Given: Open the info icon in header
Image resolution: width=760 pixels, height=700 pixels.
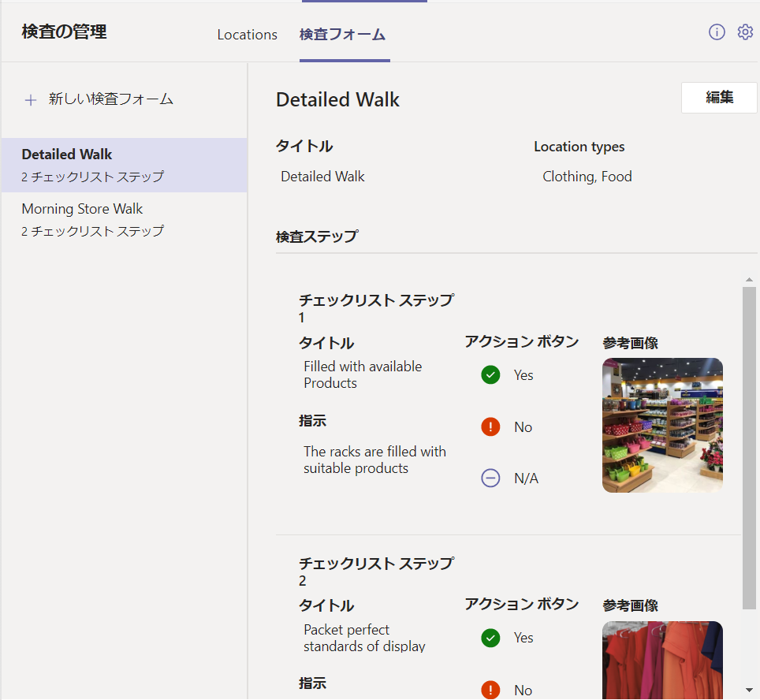Looking at the screenshot, I should (717, 32).
